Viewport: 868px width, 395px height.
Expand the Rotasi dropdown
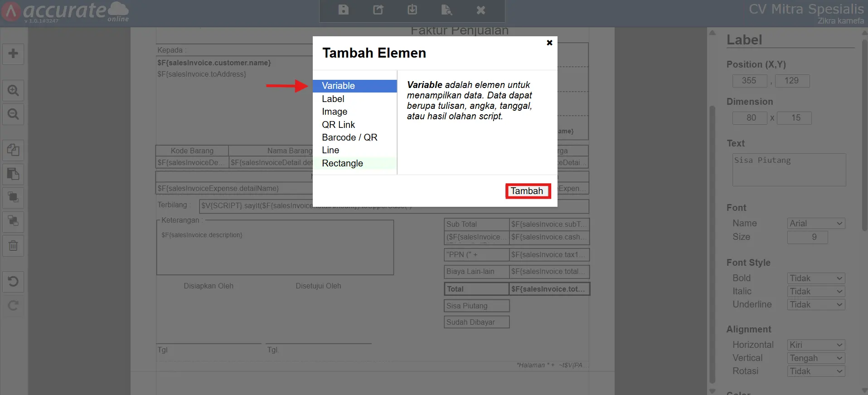pyautogui.click(x=816, y=371)
